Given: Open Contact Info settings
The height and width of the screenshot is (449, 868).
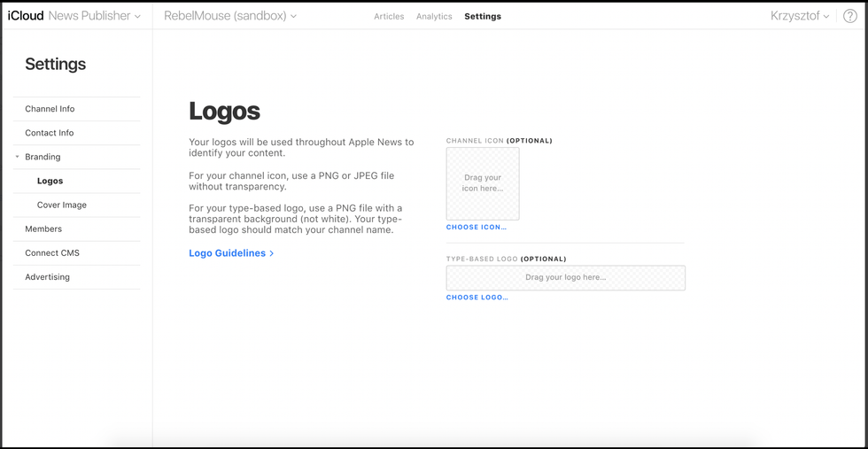Looking at the screenshot, I should coord(50,133).
